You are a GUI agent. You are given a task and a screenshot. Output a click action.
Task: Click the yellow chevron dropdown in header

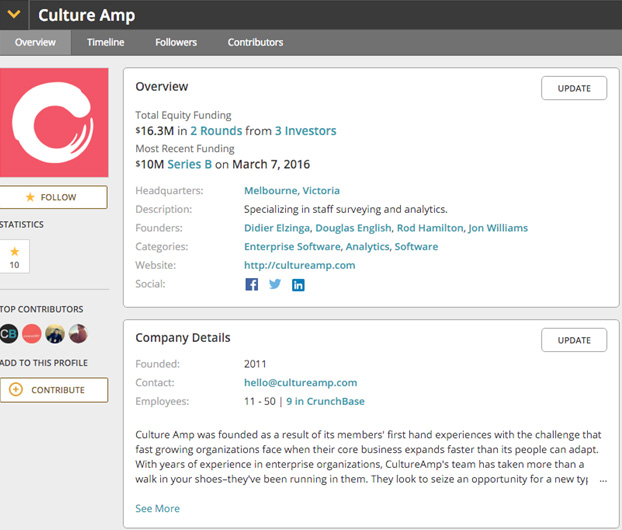(14, 15)
